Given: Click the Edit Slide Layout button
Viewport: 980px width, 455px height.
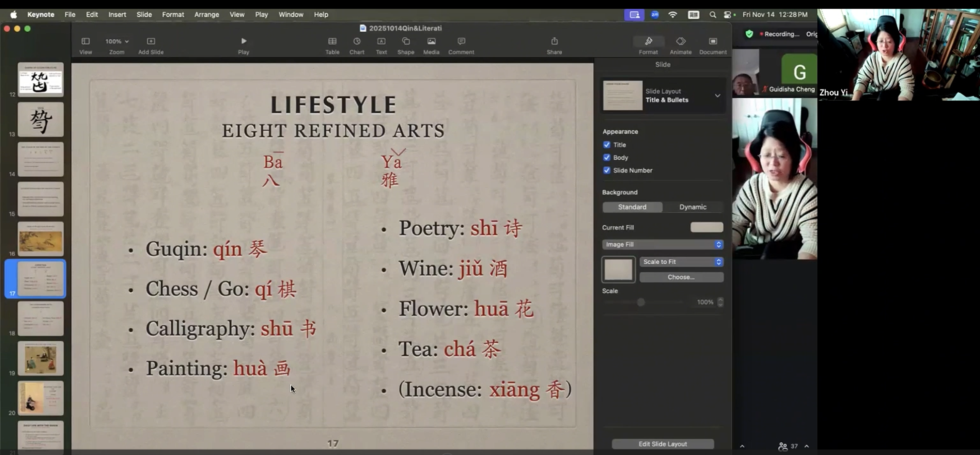Looking at the screenshot, I should tap(662, 444).
